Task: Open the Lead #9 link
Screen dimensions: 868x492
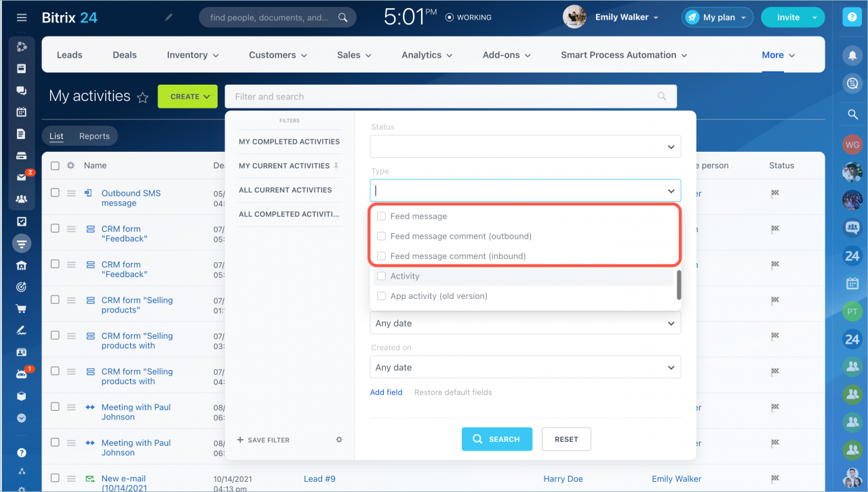Action: point(319,478)
